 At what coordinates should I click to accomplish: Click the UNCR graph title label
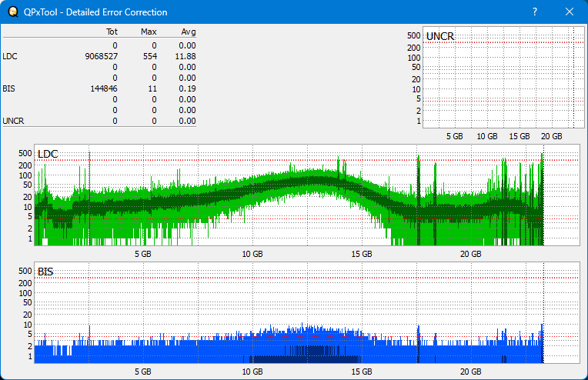click(x=440, y=36)
